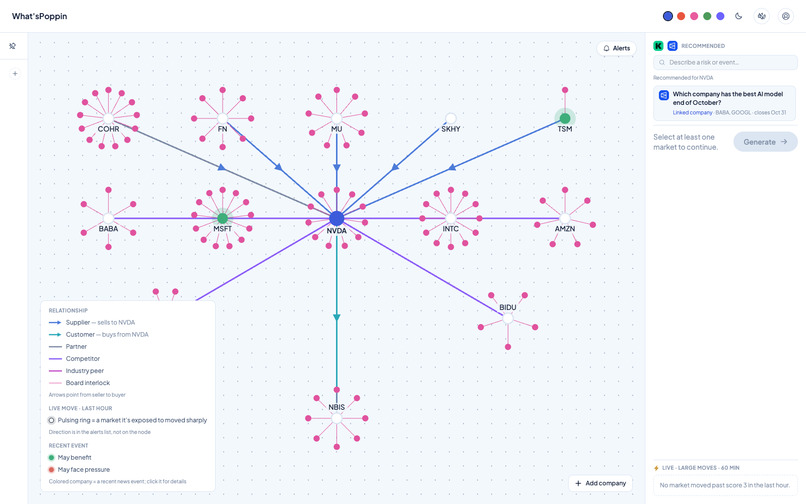806x504 pixels.
Task: Click the Linked company link
Action: tap(692, 113)
